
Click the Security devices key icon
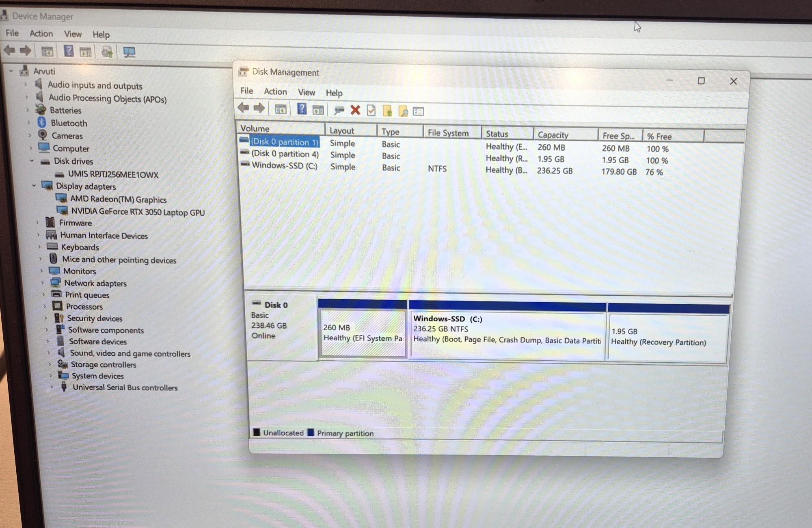pos(59,318)
